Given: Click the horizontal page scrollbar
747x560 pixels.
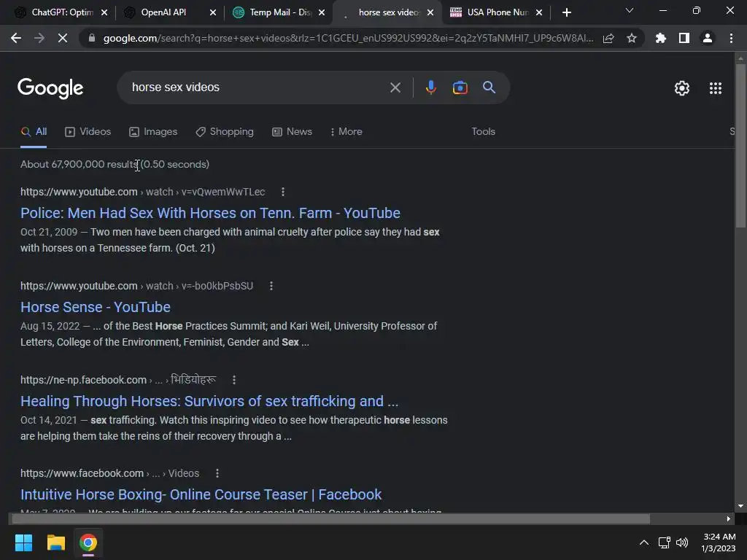Looking at the screenshot, I should point(330,518).
